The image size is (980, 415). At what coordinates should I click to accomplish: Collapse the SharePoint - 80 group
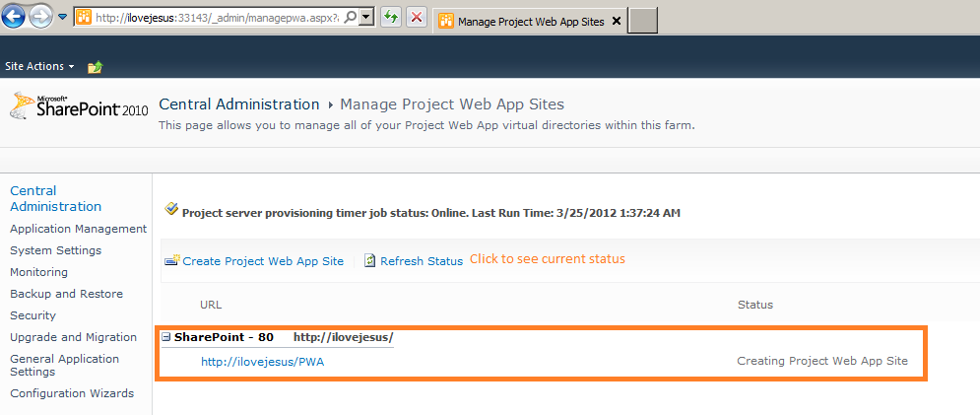pyautogui.click(x=166, y=337)
